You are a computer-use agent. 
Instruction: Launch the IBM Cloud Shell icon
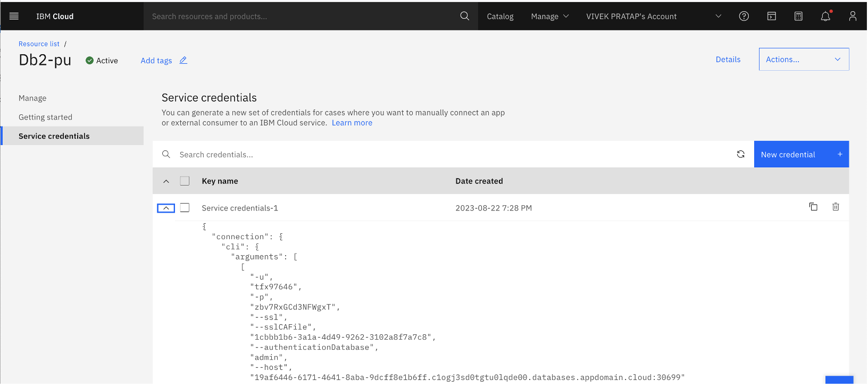click(771, 16)
